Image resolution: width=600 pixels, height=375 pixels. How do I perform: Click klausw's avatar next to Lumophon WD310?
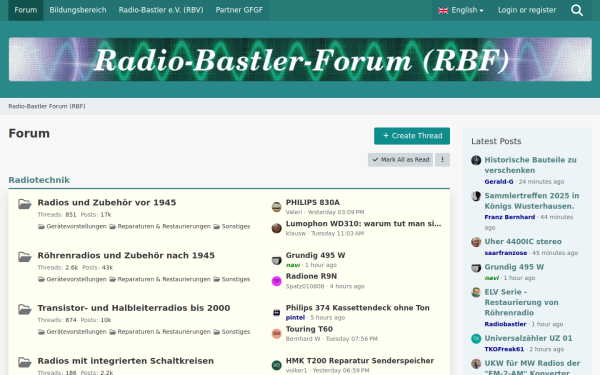[276, 228]
